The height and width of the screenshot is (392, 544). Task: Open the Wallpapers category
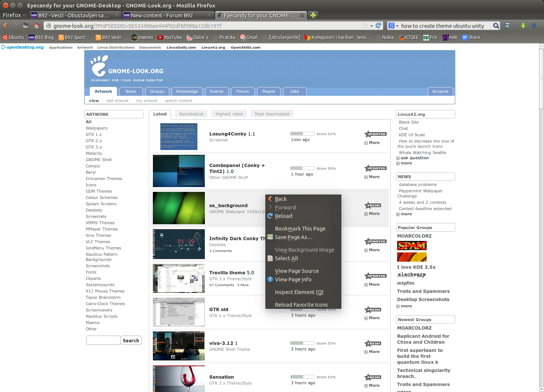(x=96, y=128)
